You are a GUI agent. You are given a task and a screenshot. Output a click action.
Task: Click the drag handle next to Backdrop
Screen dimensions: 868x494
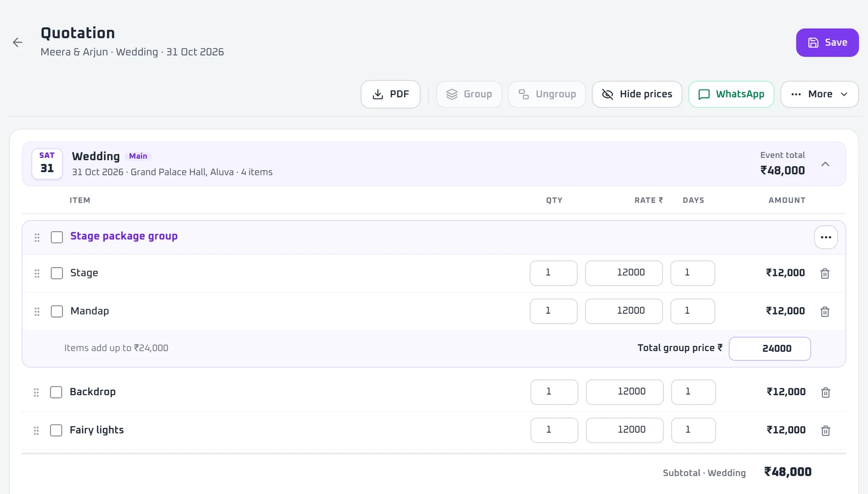[36, 392]
